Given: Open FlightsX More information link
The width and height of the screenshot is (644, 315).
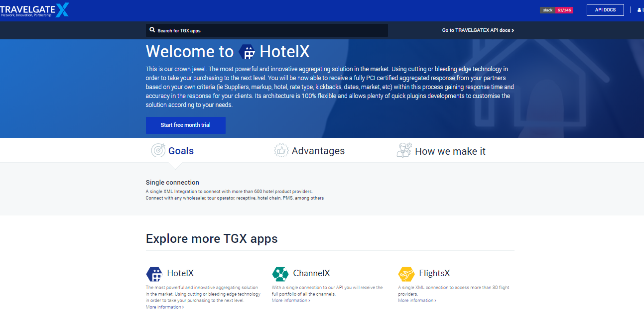Looking at the screenshot, I should pyautogui.click(x=417, y=301).
